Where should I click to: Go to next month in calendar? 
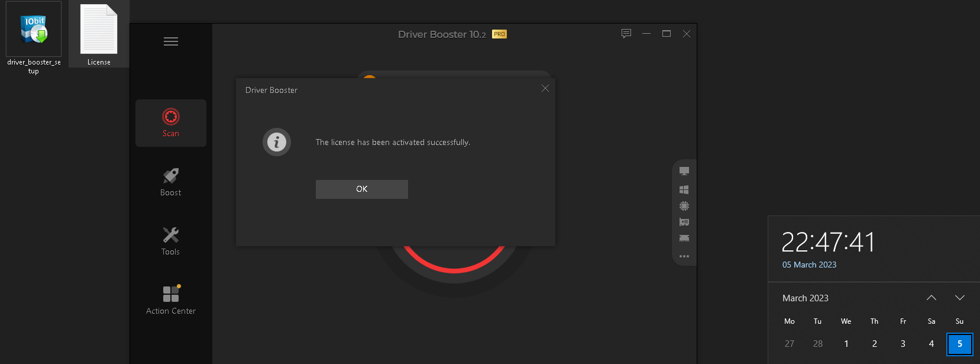click(x=960, y=298)
